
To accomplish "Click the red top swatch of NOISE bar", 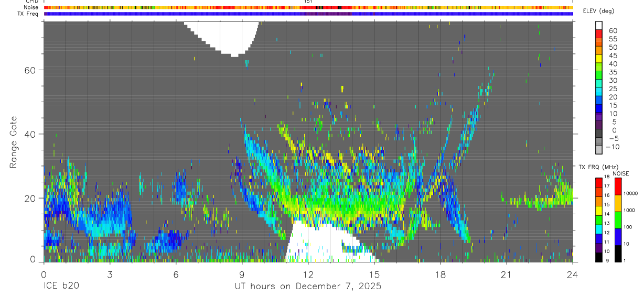I will click(x=618, y=186).
